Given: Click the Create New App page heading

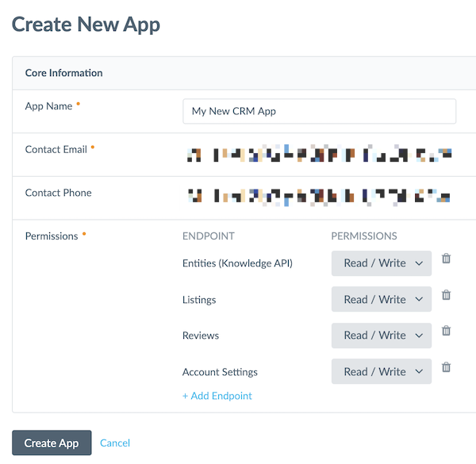Looking at the screenshot, I should pos(86,24).
